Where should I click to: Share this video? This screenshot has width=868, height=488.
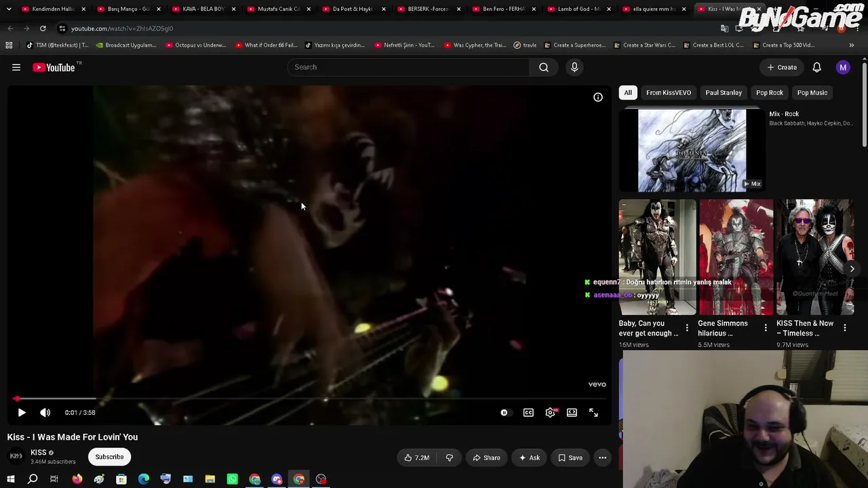[486, 457]
